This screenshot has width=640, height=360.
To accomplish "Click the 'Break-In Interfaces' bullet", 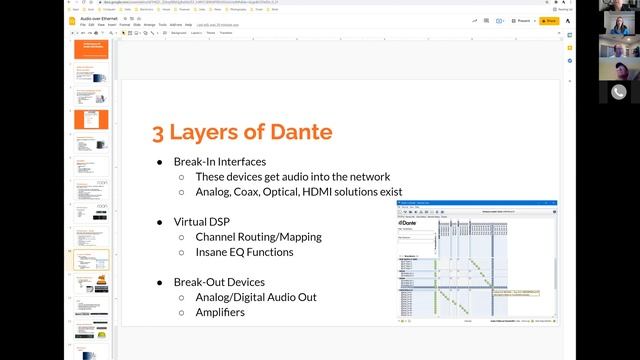I will click(x=220, y=162).
